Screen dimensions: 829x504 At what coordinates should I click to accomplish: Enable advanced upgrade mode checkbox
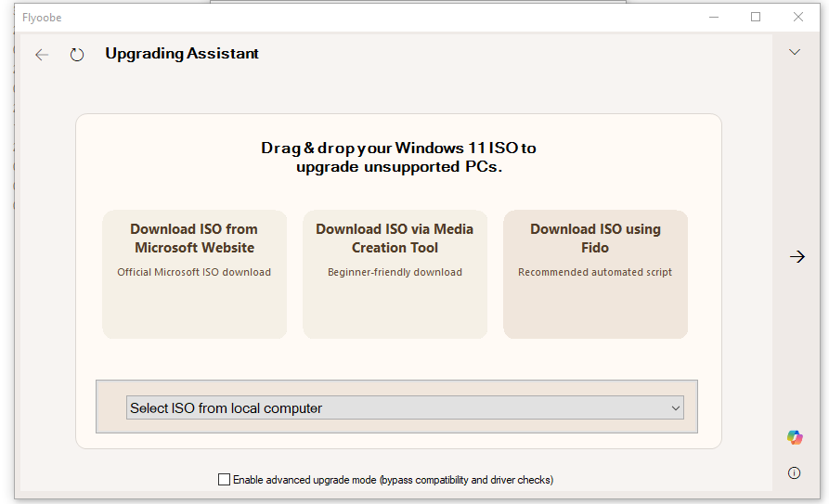[224, 480]
